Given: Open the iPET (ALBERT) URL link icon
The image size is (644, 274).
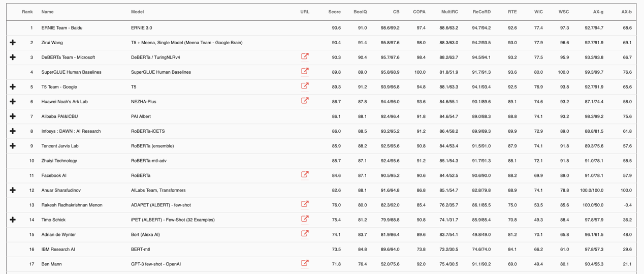Looking at the screenshot, I should (305, 219).
